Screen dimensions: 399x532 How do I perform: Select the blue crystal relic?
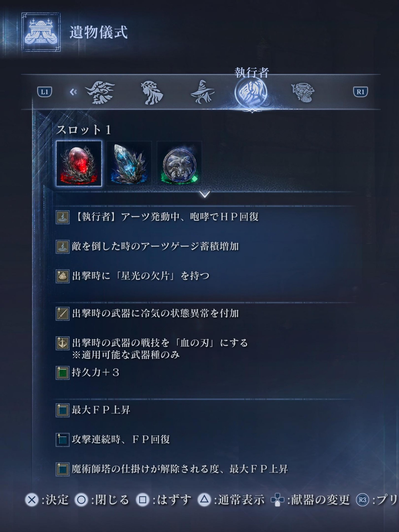coord(129,163)
